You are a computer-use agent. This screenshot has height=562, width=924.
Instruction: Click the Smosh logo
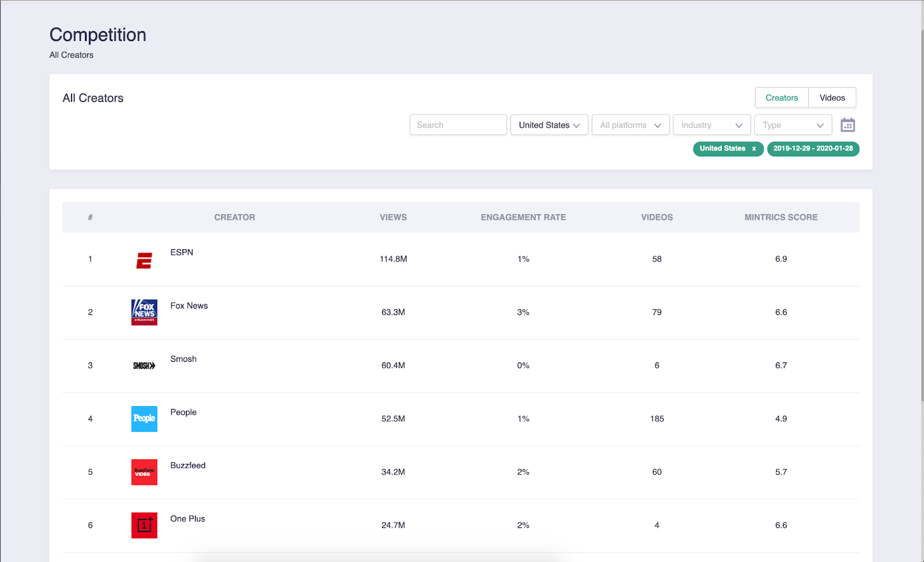coord(144,366)
